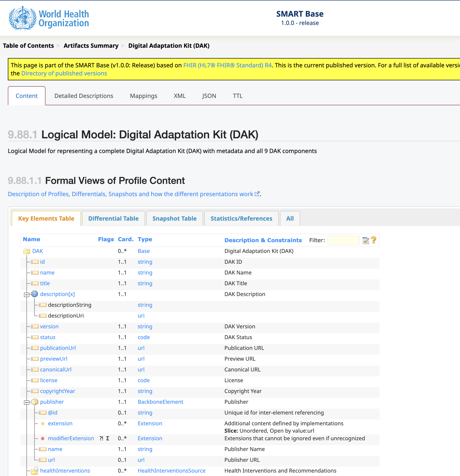The height and width of the screenshot is (476, 460).
Task: Click the healthInterventions element icon
Action: coord(35,471)
